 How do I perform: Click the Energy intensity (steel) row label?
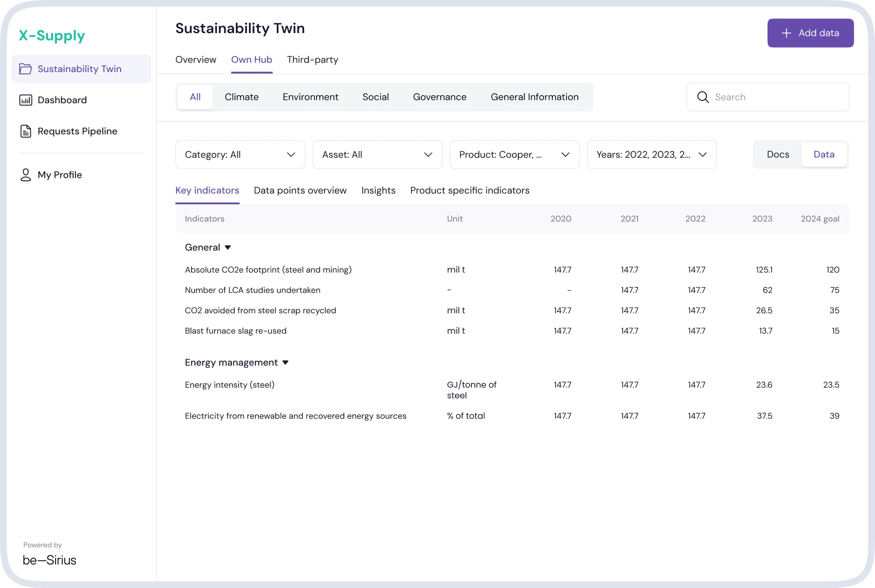point(230,385)
